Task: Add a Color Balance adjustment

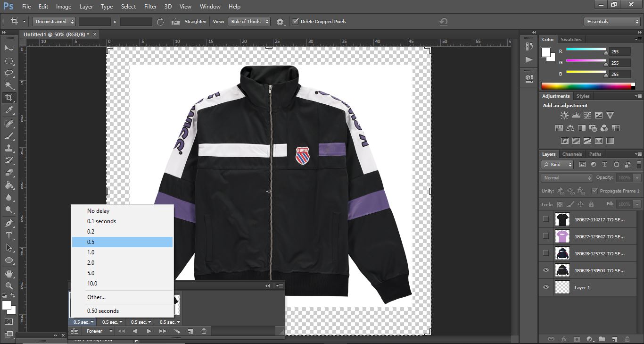Action: [x=570, y=128]
